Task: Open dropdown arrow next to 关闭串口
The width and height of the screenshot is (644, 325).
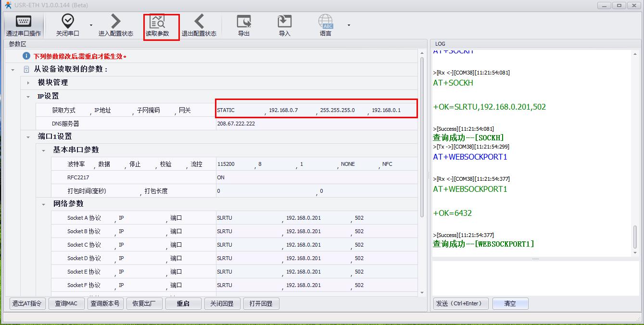Action: point(91,25)
